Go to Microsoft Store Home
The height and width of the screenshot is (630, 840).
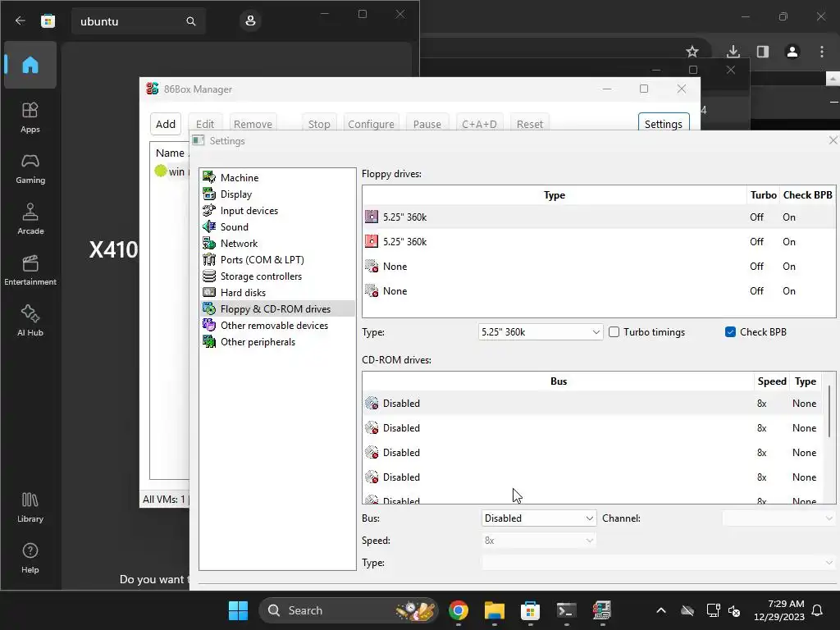point(30,65)
